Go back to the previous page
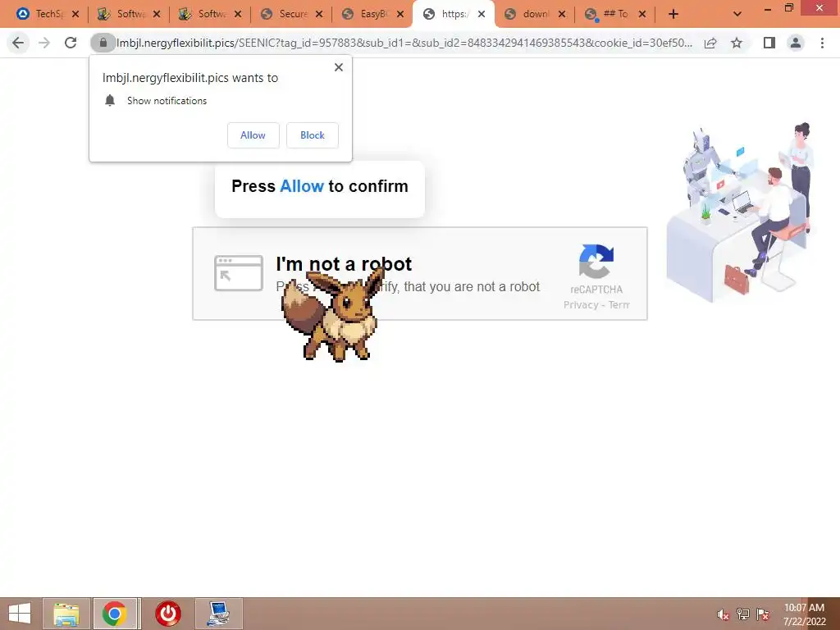 [x=18, y=43]
